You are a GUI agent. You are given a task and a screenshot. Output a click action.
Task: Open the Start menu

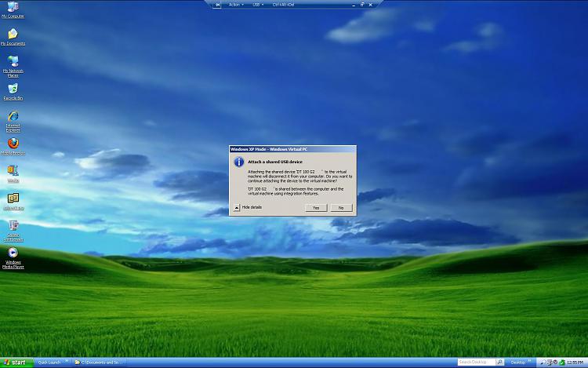pos(16,363)
